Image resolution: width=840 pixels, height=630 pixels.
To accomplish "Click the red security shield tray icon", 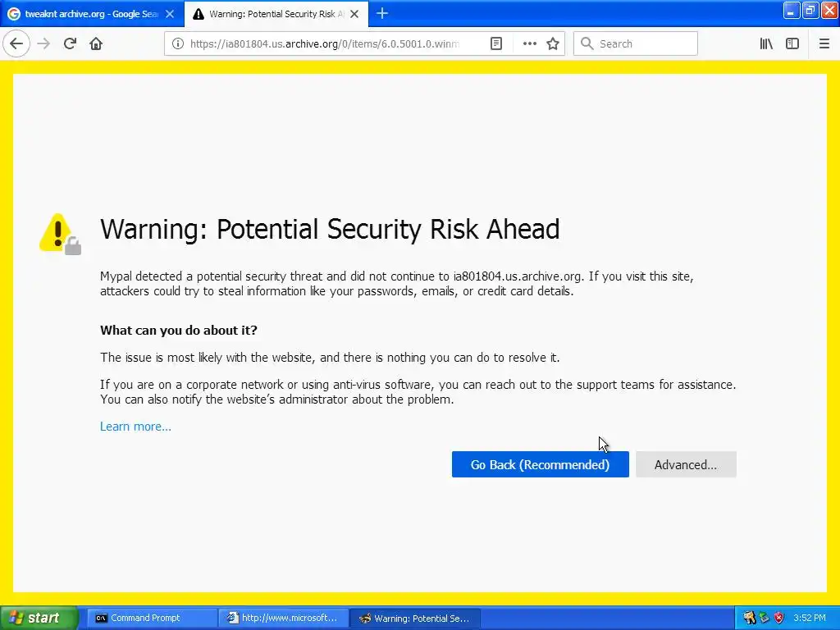I will 779,619.
